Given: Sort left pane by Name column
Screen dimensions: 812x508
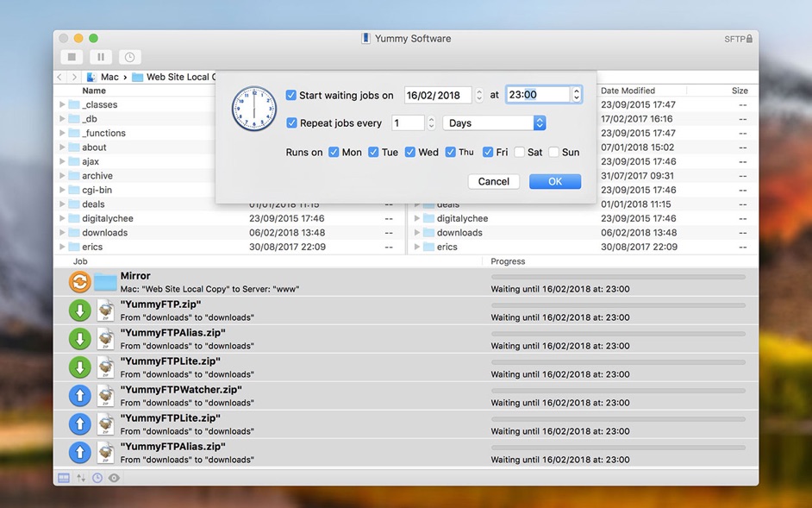Looking at the screenshot, I should (x=94, y=91).
